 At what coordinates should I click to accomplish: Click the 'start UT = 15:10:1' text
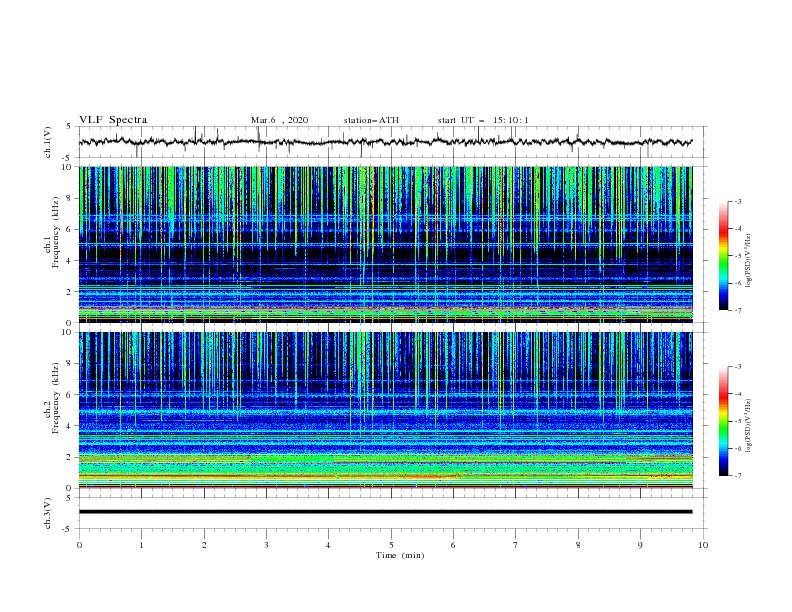tap(483, 120)
